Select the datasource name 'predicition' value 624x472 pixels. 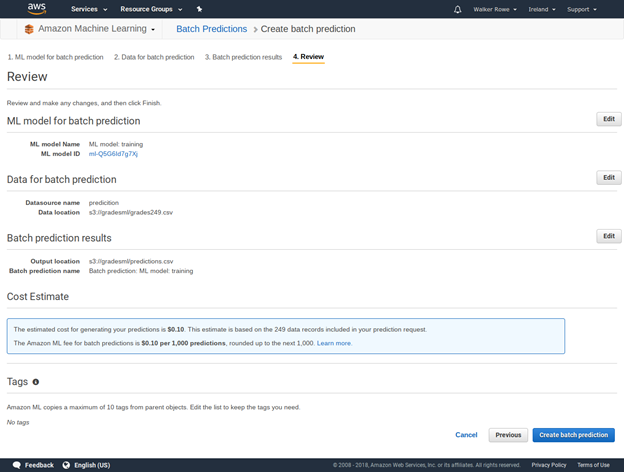click(103, 203)
